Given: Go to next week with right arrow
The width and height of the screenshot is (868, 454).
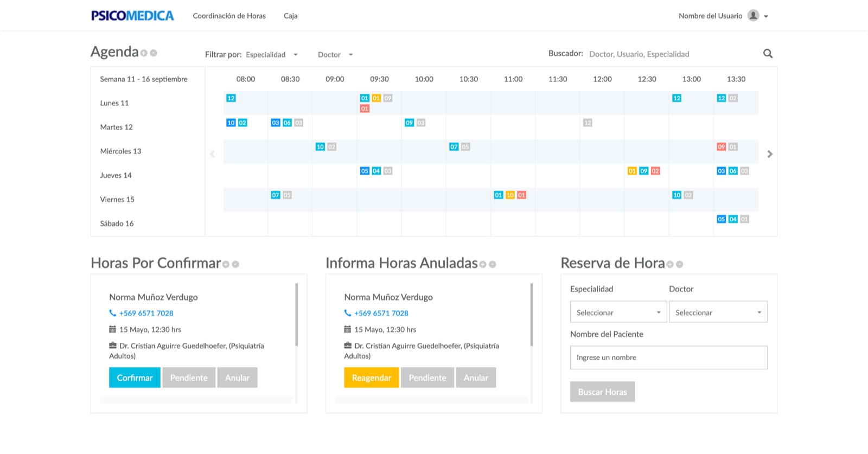Looking at the screenshot, I should 770,154.
